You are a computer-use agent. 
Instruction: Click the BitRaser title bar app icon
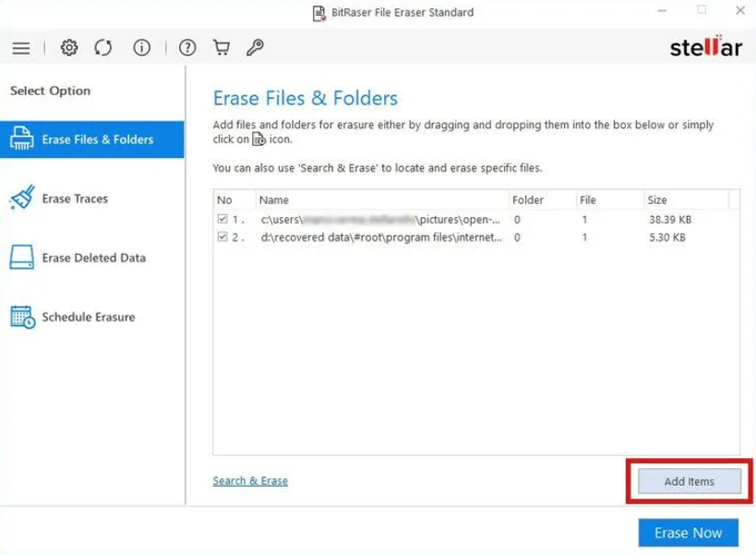318,13
